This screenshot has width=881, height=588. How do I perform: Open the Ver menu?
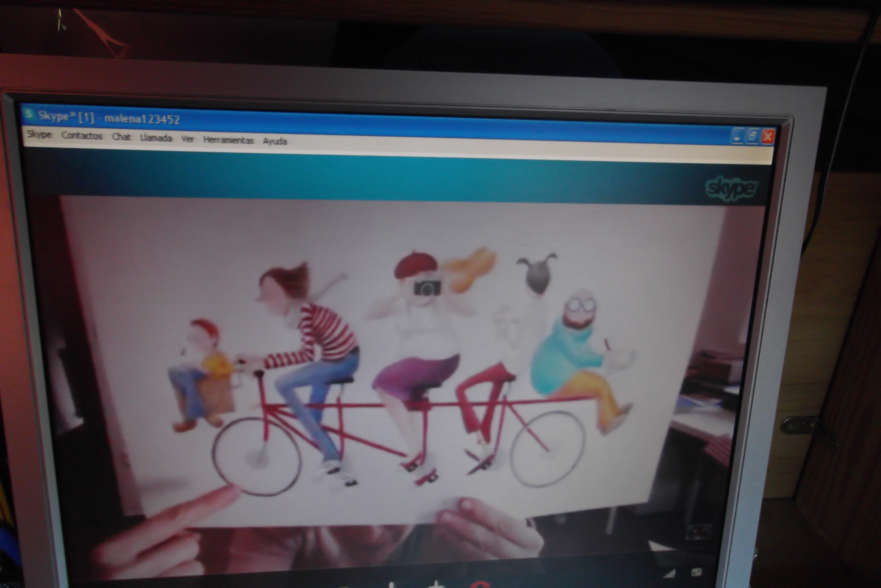point(187,139)
